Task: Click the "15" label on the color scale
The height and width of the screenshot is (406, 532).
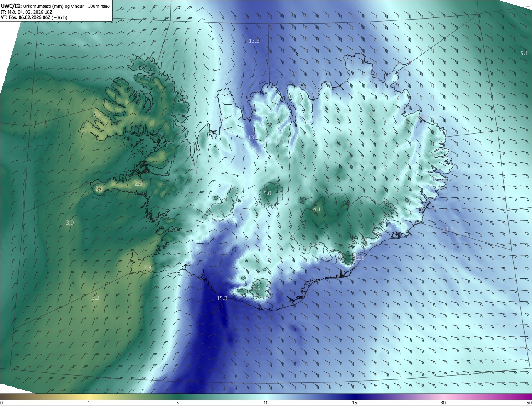Action: pos(355,403)
